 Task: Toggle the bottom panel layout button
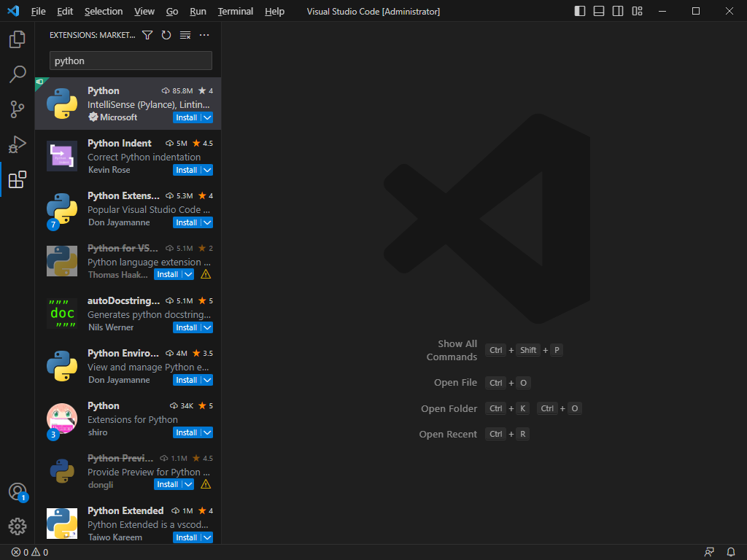click(x=599, y=12)
